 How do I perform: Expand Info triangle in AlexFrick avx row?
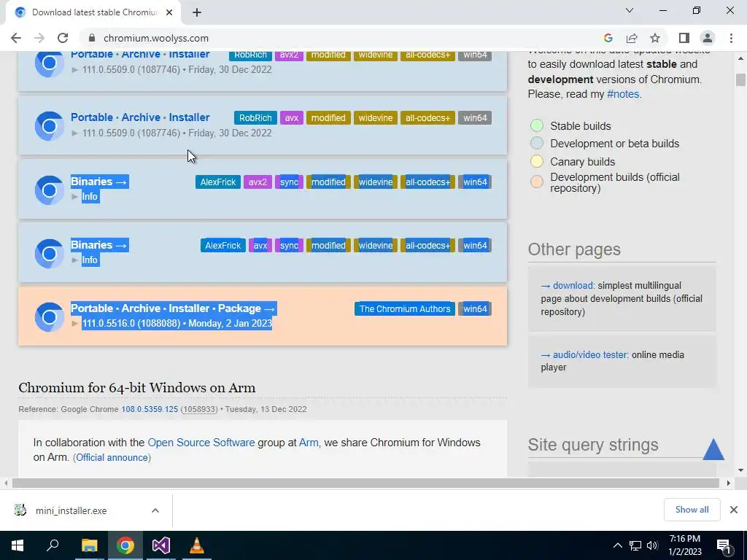click(x=75, y=260)
